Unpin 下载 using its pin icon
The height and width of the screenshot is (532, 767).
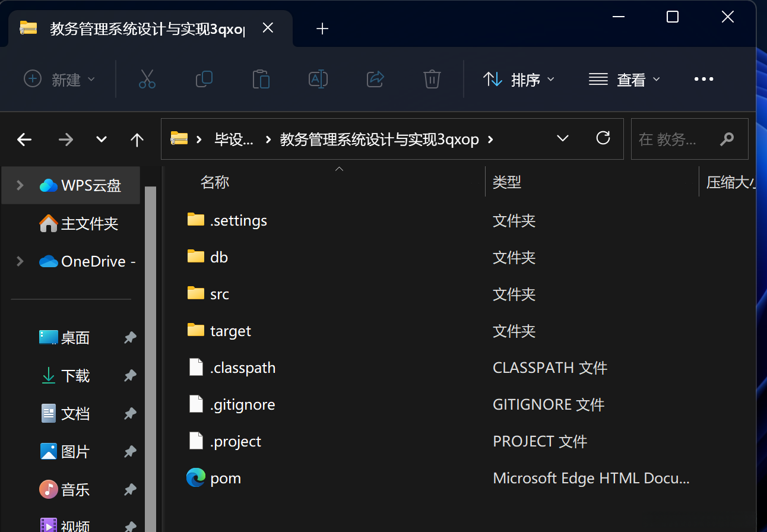pos(129,376)
